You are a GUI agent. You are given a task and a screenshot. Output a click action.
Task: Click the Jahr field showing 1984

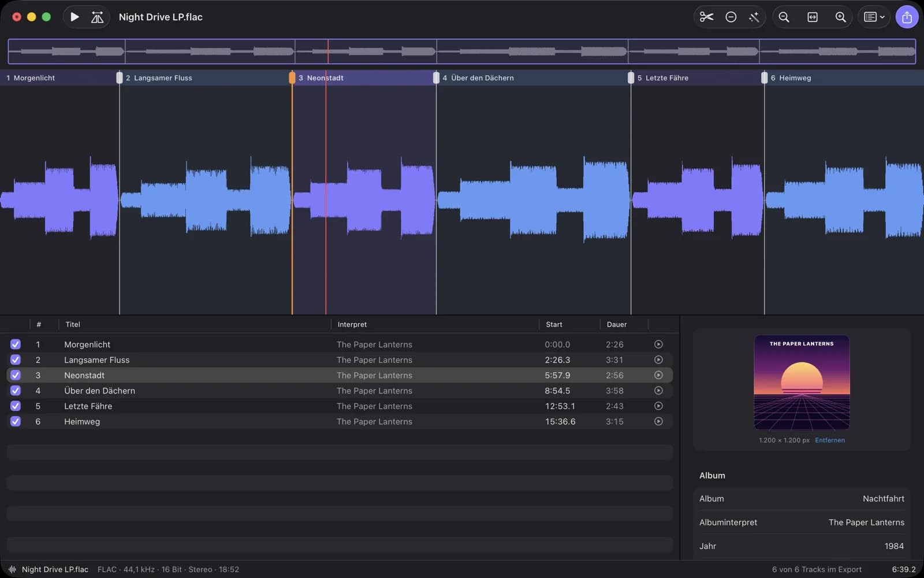pyautogui.click(x=802, y=546)
